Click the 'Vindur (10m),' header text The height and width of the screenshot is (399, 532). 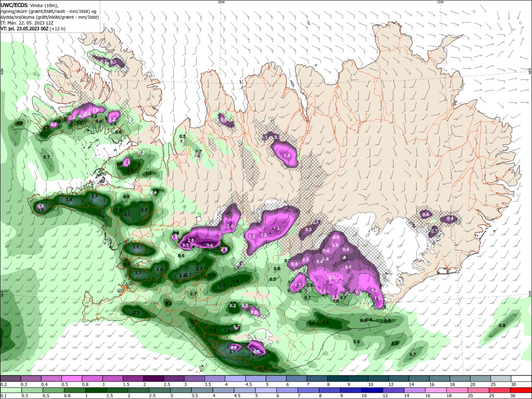44,5
